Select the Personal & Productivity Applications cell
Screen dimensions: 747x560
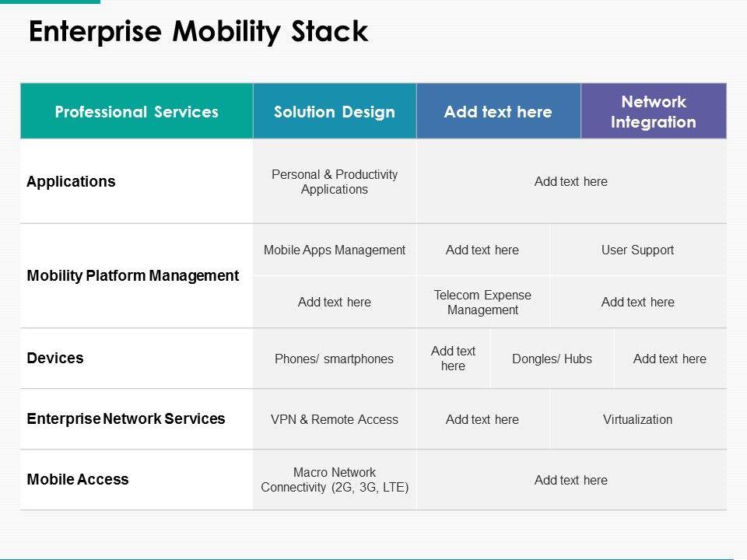(x=335, y=182)
